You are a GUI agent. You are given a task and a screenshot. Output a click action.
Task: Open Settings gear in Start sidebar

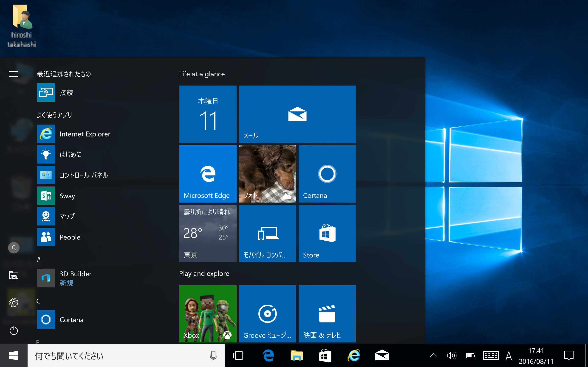(14, 303)
